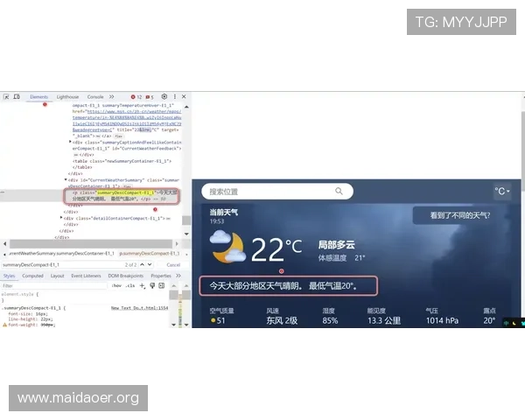The height and width of the screenshot is (420, 525).
Task: Click the partly cloudy moon icon
Action: pos(227,247)
